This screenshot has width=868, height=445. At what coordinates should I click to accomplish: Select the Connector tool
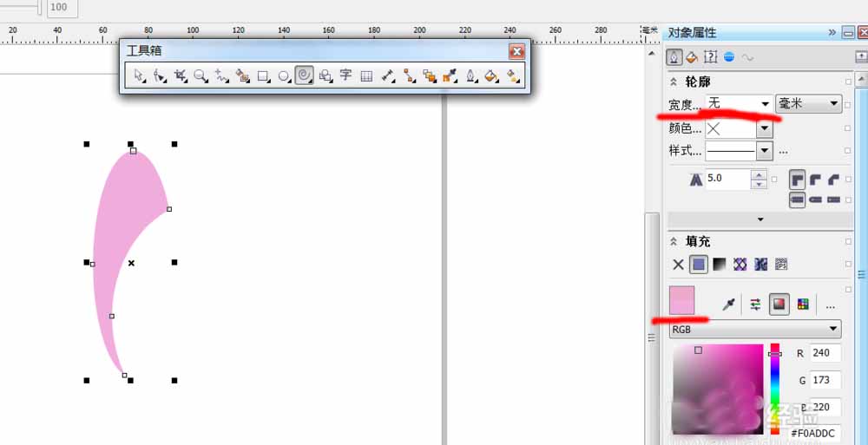coord(409,75)
